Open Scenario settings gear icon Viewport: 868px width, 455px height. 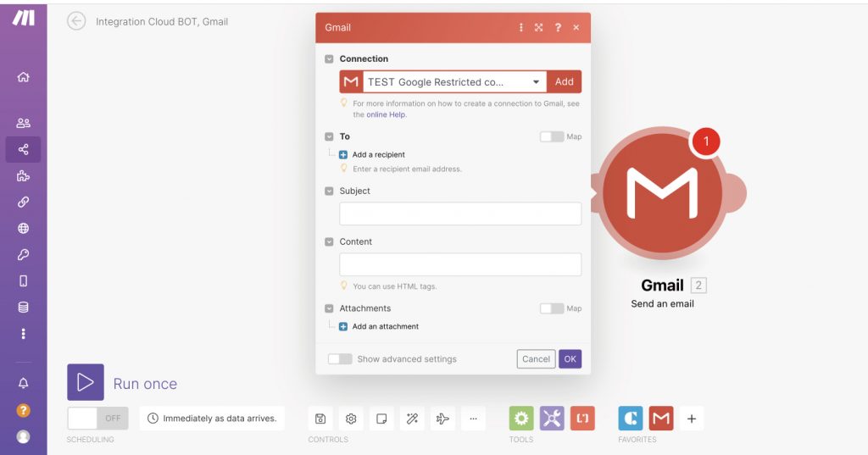351,419
